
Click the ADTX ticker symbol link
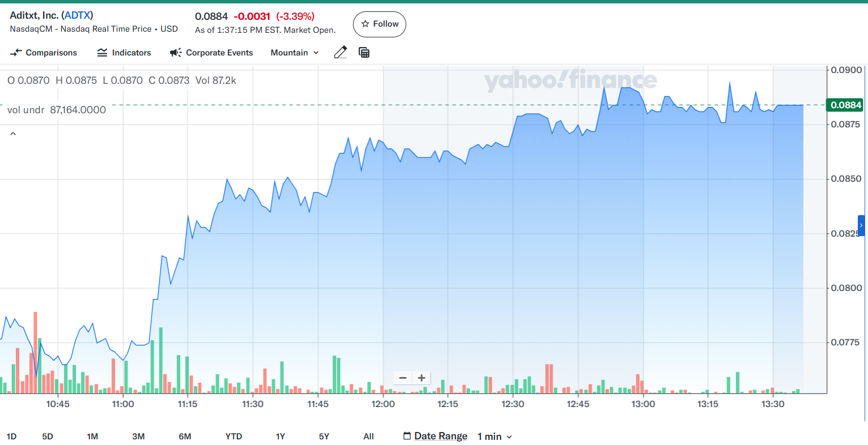77,15
